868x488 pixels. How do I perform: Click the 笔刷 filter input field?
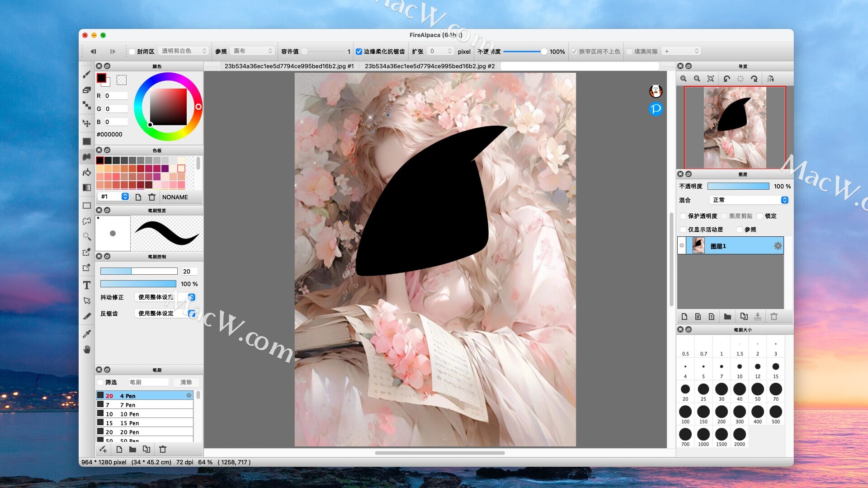(148, 382)
